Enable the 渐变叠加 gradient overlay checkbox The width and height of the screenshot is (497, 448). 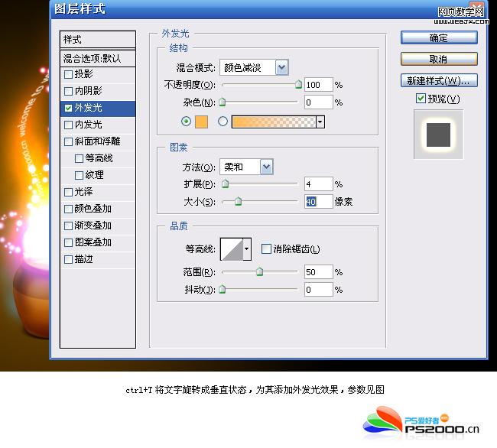coord(68,226)
